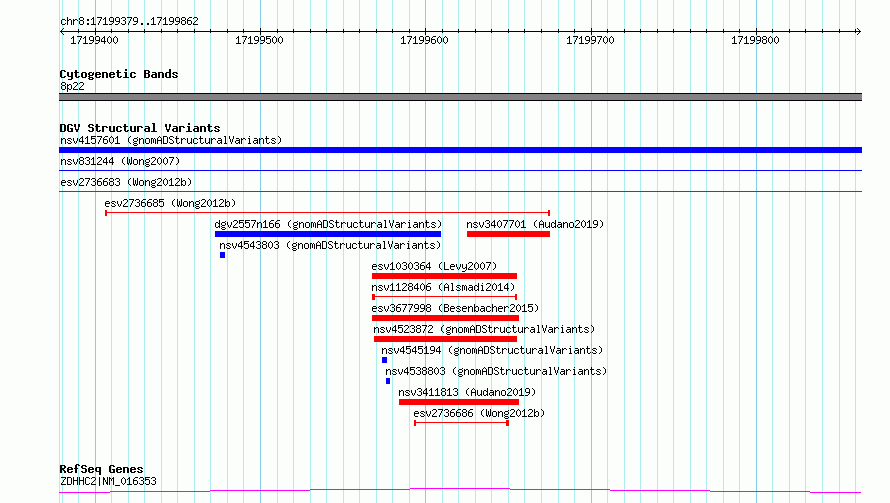The image size is (890, 503).
Task: Click ruler position 17199600
Action: point(425,40)
